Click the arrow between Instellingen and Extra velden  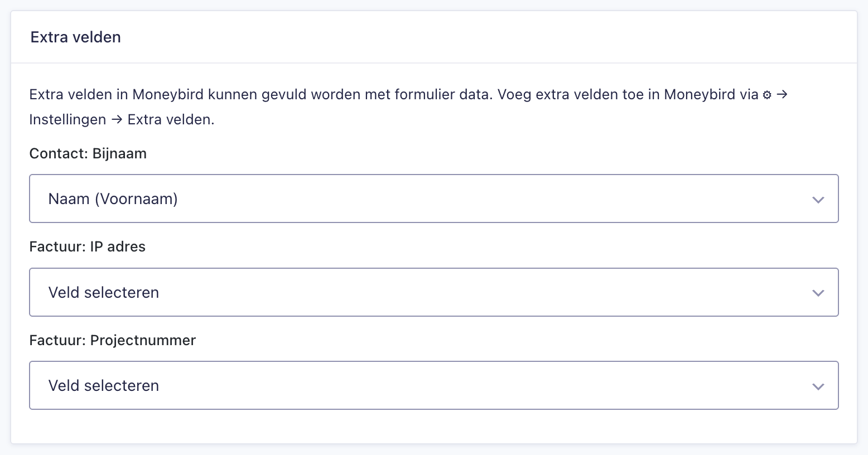tap(117, 120)
